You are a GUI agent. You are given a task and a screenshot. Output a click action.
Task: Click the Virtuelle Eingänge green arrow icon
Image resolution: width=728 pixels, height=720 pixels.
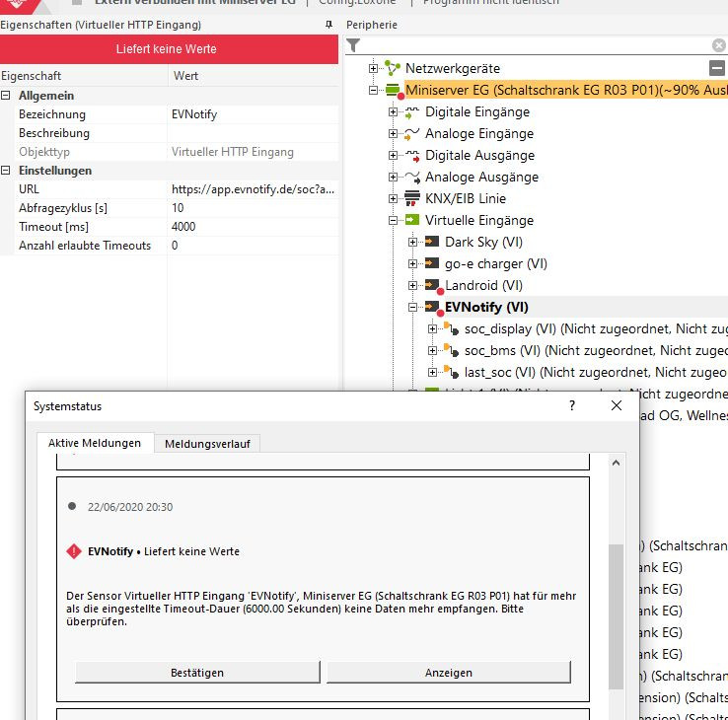coord(411,220)
